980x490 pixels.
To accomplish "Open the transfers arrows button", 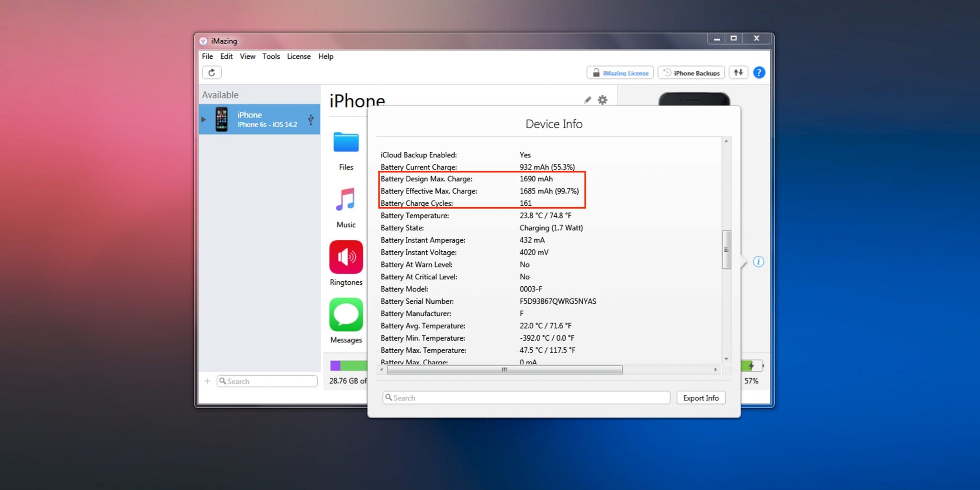I will click(738, 73).
